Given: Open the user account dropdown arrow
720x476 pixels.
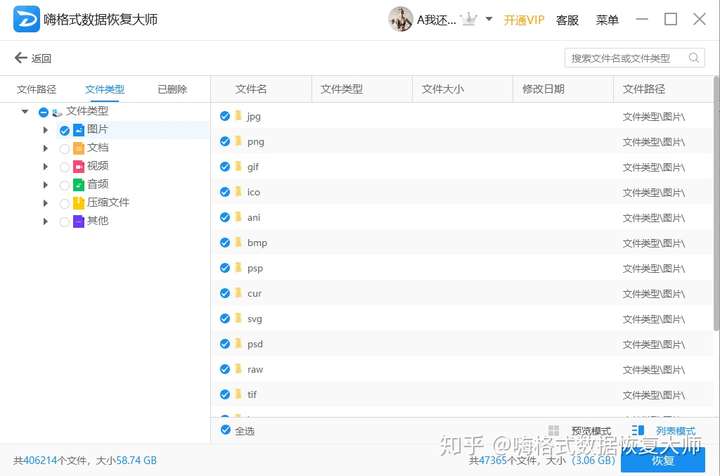Looking at the screenshot, I should pyautogui.click(x=489, y=19).
